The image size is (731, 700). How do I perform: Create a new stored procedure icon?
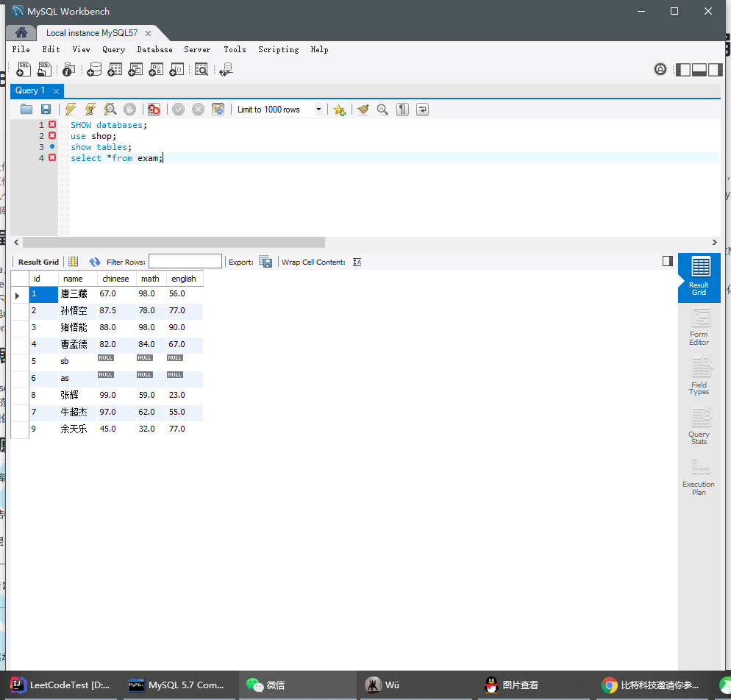pos(156,69)
